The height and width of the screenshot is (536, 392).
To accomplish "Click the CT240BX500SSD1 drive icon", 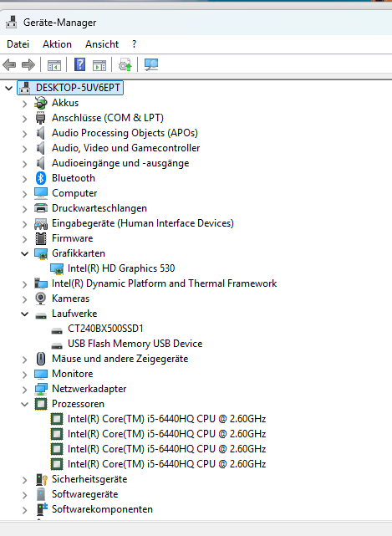I will pos(57,330).
